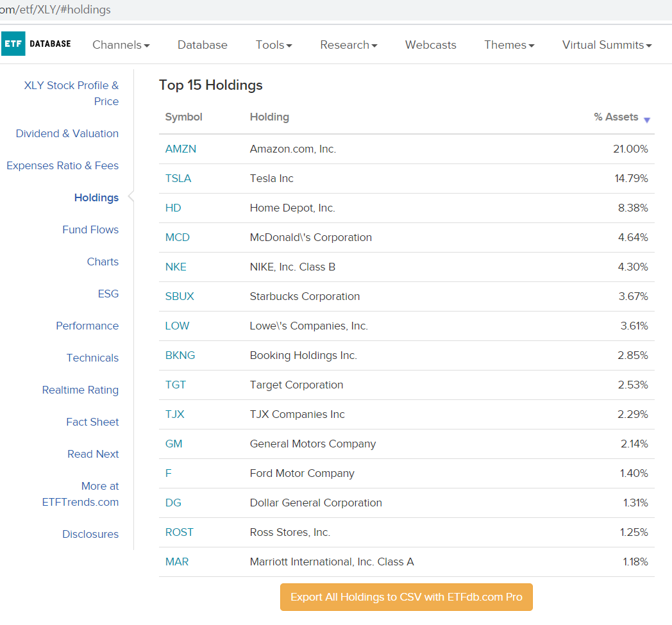This screenshot has width=672, height=625.
Task: Open the AMZN symbol link
Action: tap(181, 149)
